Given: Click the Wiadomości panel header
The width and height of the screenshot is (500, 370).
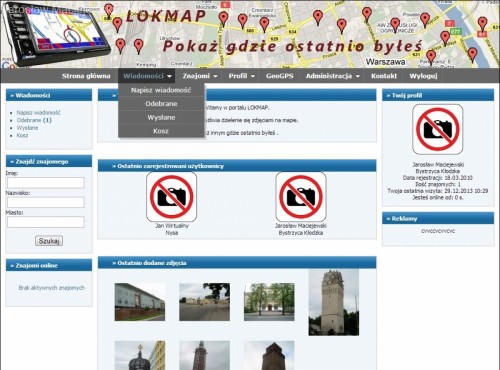Looking at the screenshot, I should [x=49, y=95].
